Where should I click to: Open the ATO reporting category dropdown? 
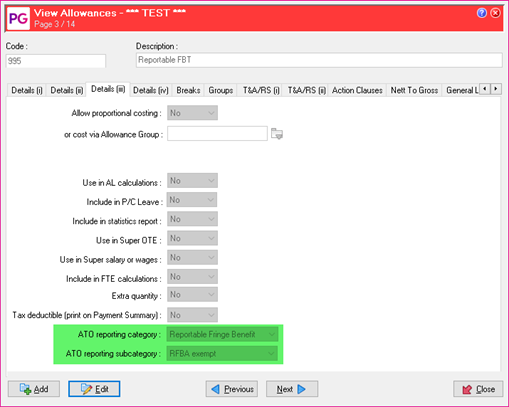tap(222, 334)
